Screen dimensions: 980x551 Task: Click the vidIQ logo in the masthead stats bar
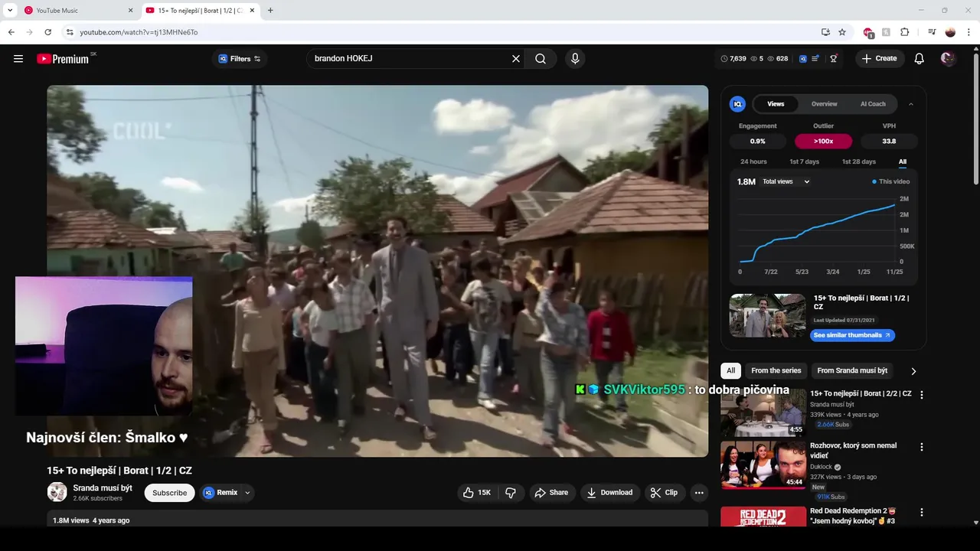point(803,59)
